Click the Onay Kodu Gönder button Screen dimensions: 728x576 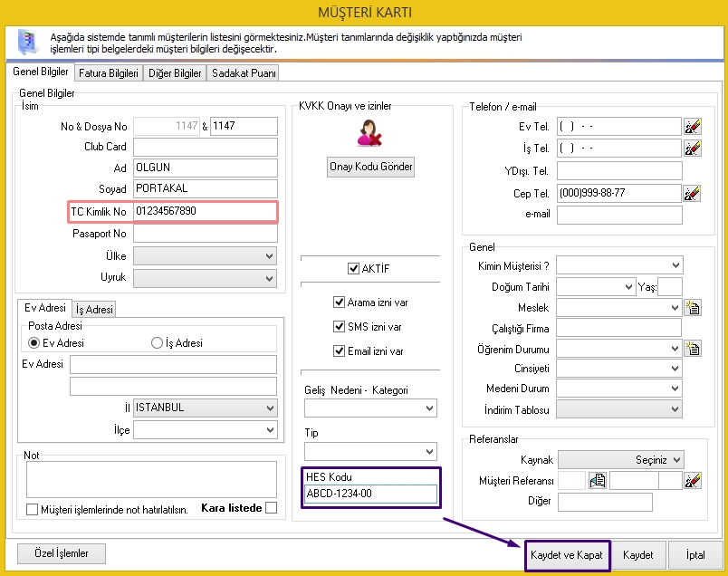(x=370, y=167)
